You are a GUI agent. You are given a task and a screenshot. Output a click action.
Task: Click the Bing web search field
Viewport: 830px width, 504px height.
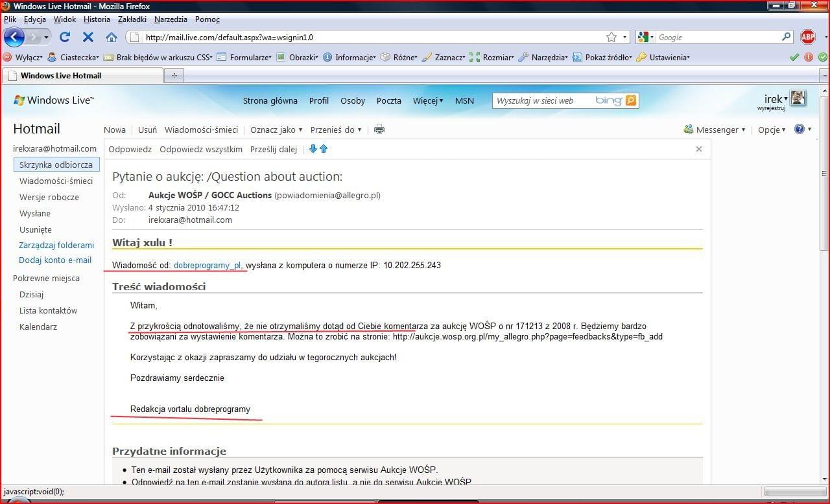[x=542, y=100]
